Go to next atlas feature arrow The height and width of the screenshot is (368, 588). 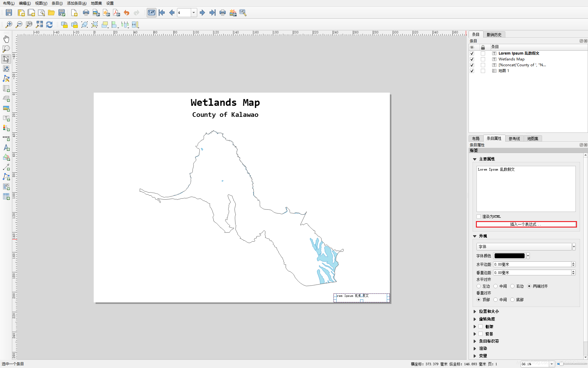202,13
